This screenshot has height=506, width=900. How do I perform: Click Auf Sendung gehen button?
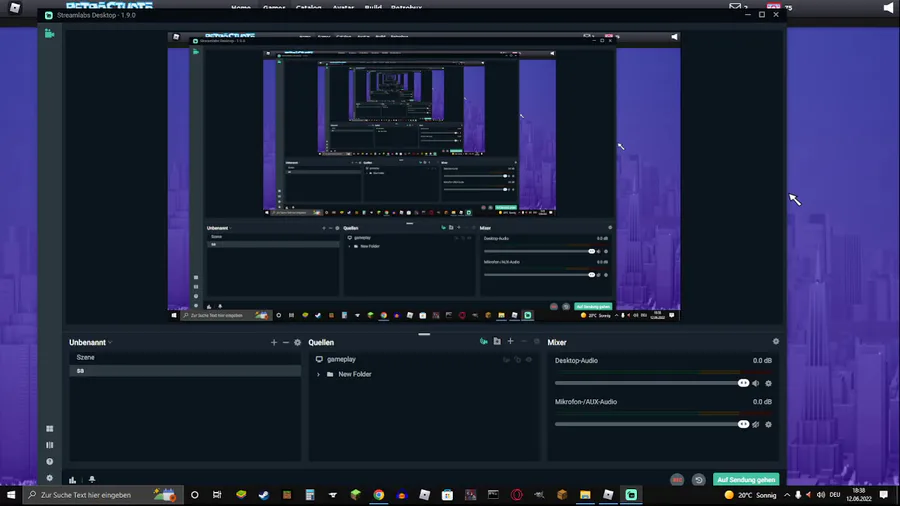click(746, 480)
